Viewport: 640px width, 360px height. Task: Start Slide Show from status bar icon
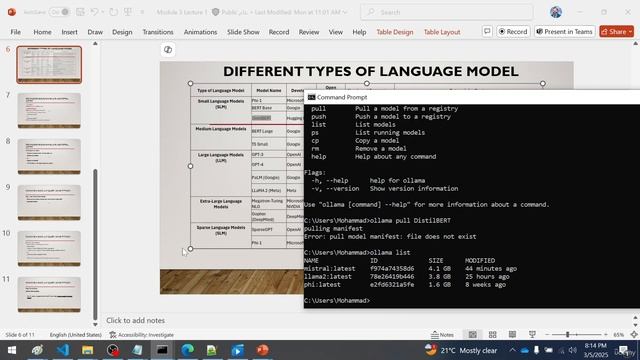[532, 335]
